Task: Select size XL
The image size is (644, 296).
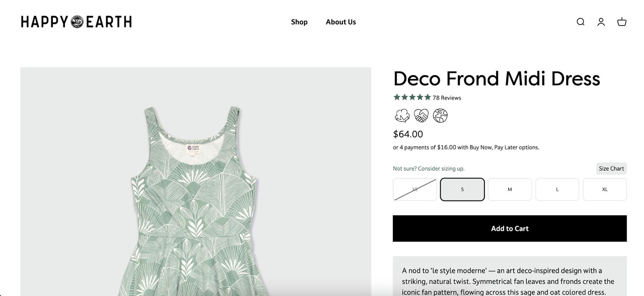Action: pyautogui.click(x=605, y=189)
